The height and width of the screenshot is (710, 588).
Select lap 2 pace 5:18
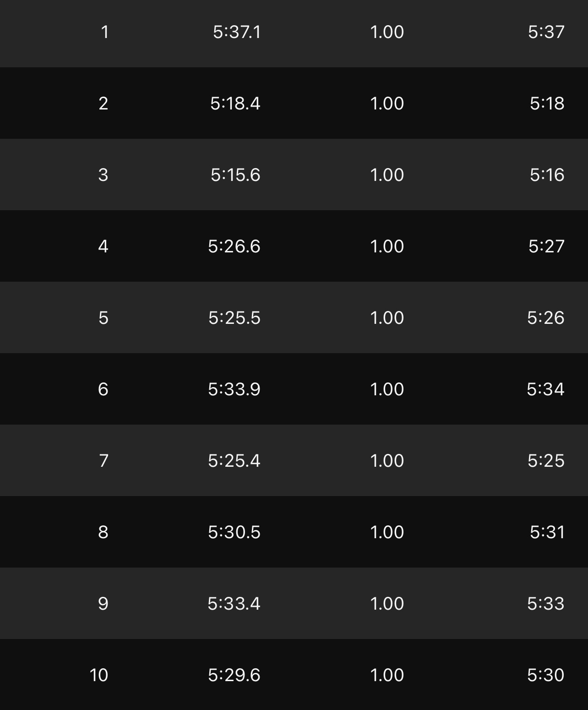pos(547,104)
